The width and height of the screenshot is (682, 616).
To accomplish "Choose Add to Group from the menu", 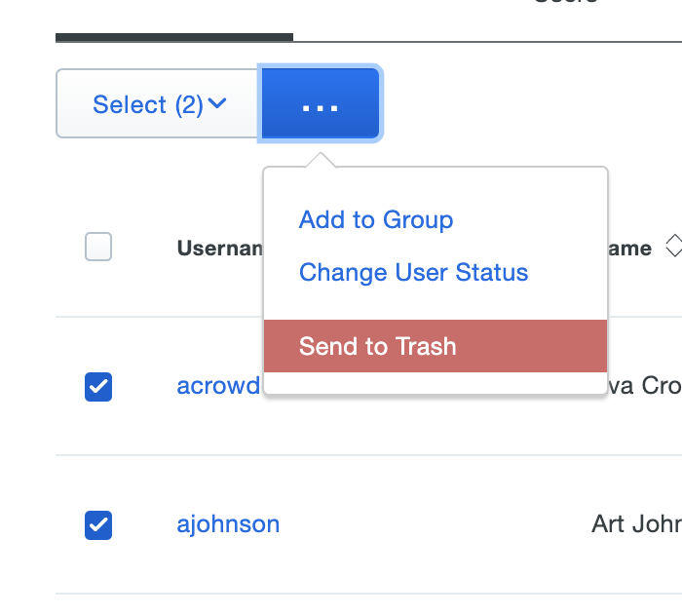I will [x=375, y=219].
